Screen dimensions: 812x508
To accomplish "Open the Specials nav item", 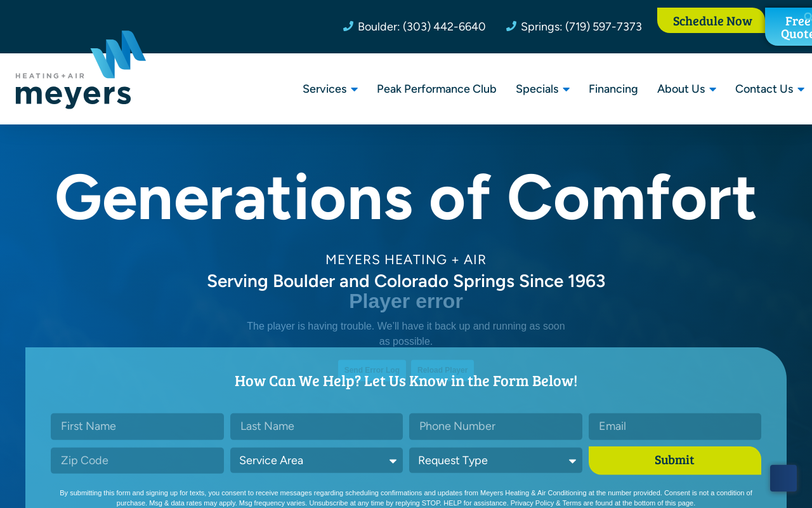I will [537, 89].
